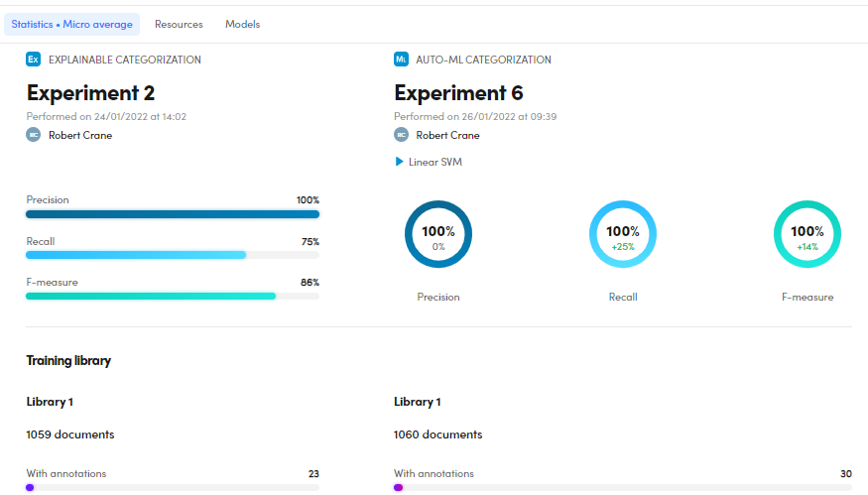Click the left With annotations bar showing 23

pos(173,487)
